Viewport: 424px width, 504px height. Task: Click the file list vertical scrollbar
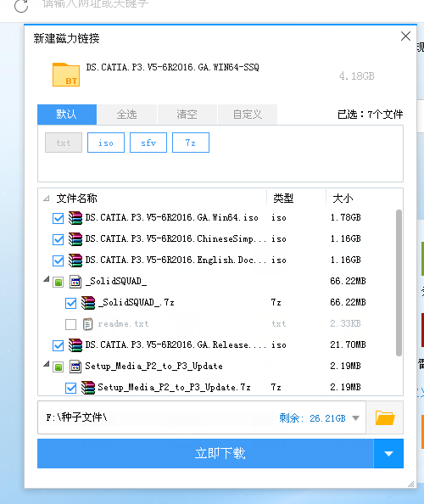tap(399, 283)
